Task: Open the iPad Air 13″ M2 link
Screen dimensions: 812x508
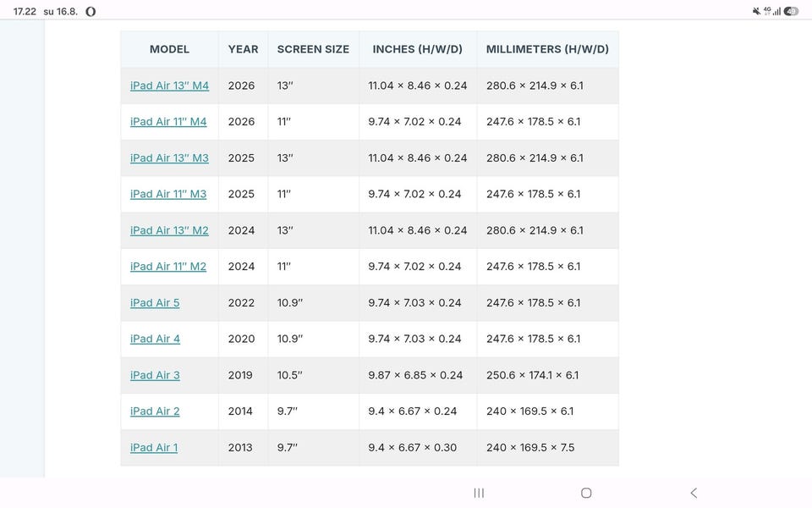Action: point(169,230)
